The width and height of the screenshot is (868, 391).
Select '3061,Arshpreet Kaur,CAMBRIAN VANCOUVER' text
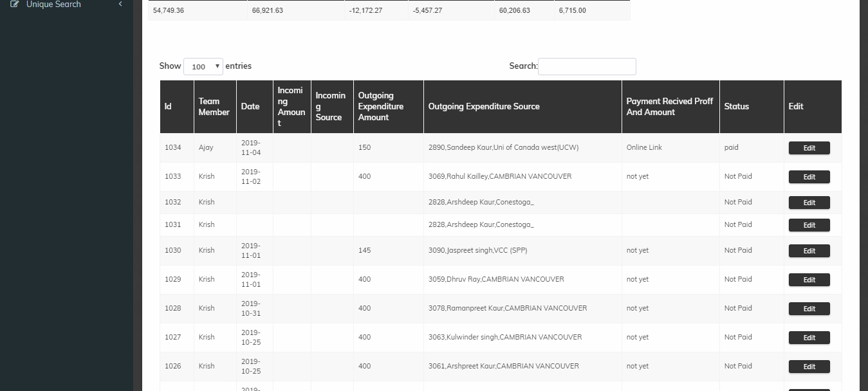[504, 366]
